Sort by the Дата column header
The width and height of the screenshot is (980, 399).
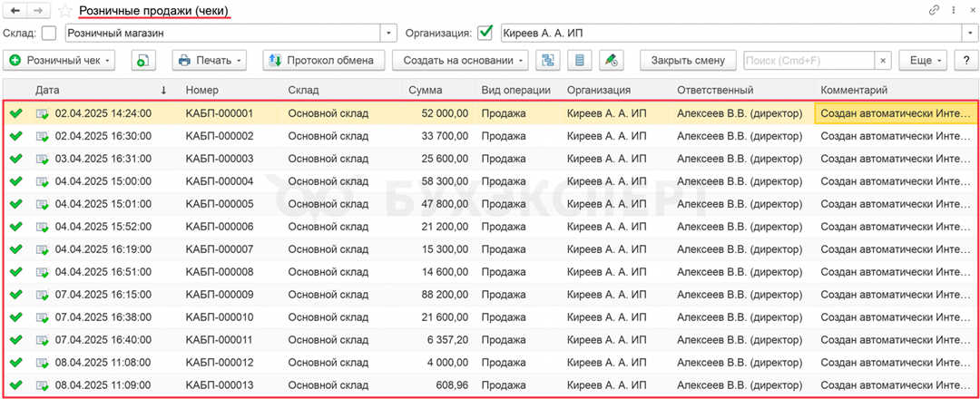(91, 90)
